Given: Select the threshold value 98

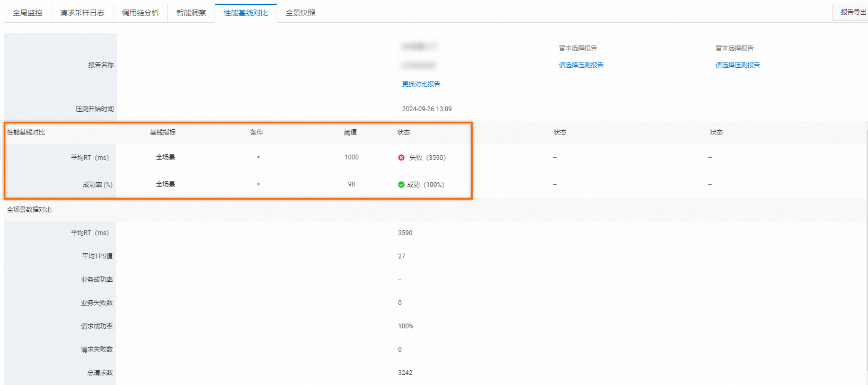Looking at the screenshot, I should (x=351, y=184).
